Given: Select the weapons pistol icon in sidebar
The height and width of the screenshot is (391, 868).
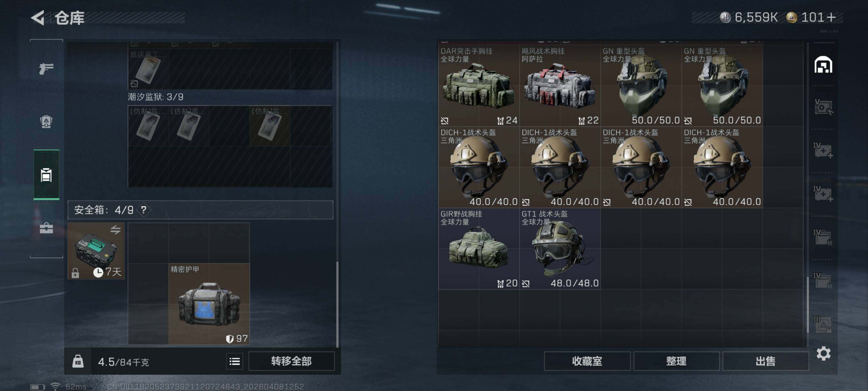Looking at the screenshot, I should [x=46, y=69].
